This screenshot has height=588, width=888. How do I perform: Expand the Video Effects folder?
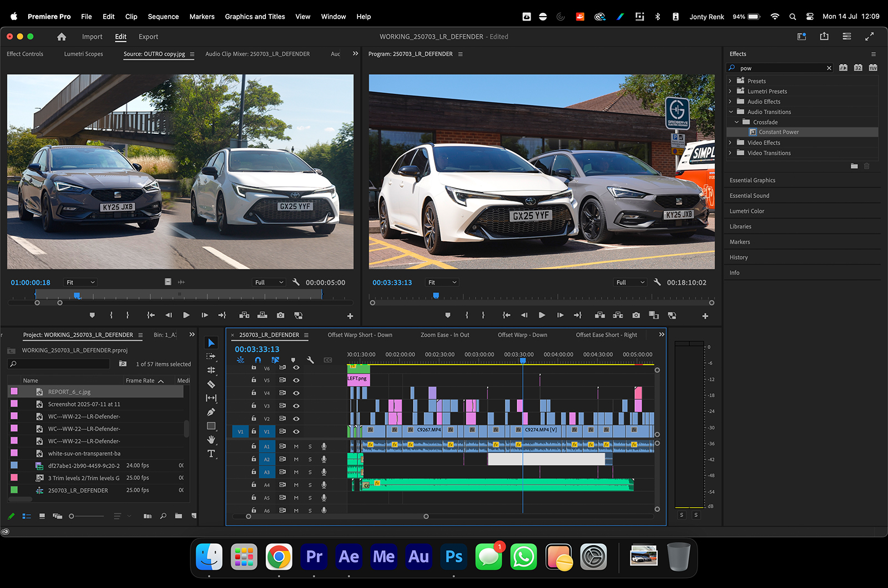pyautogui.click(x=730, y=143)
